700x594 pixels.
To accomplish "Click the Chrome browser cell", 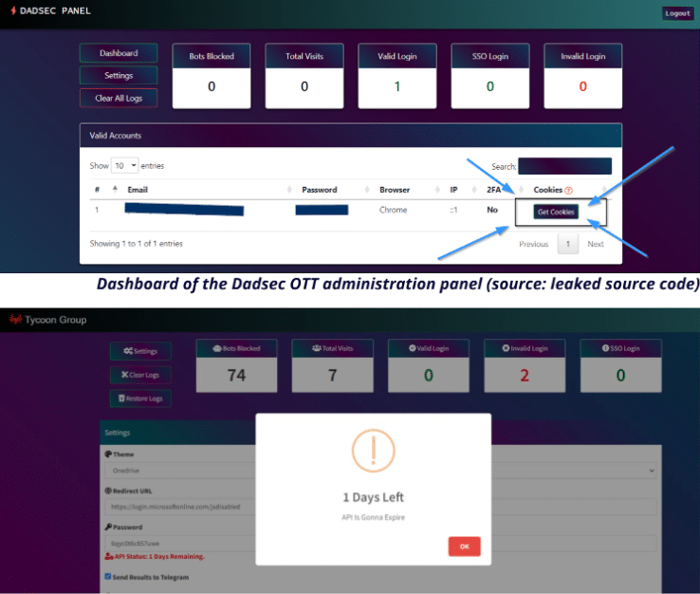I will [x=394, y=210].
